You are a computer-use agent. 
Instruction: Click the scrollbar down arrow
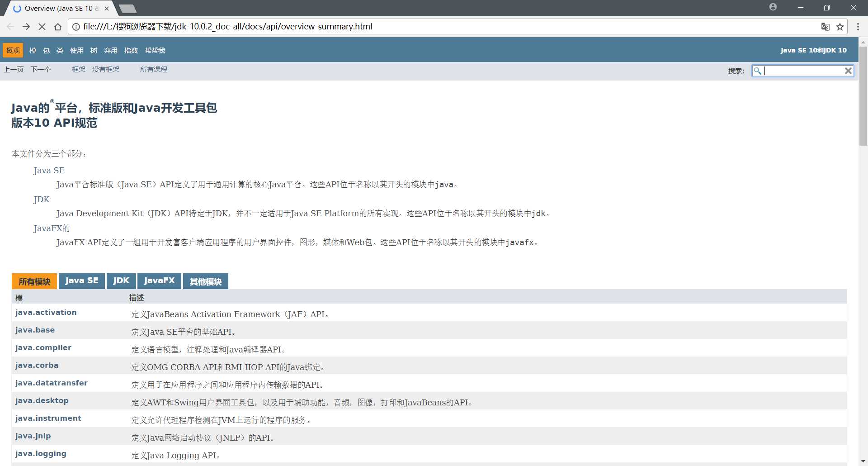pos(863,461)
